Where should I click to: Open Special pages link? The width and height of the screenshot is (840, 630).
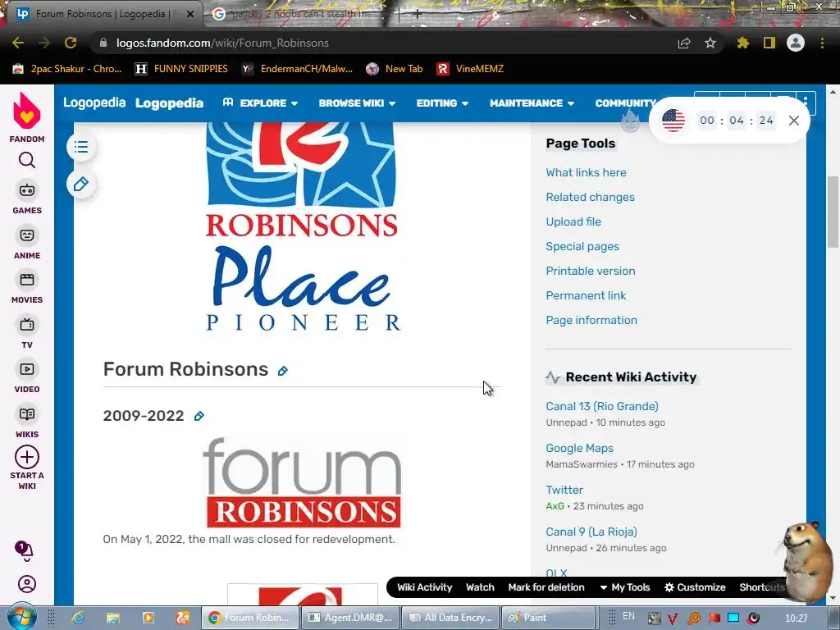coord(582,246)
